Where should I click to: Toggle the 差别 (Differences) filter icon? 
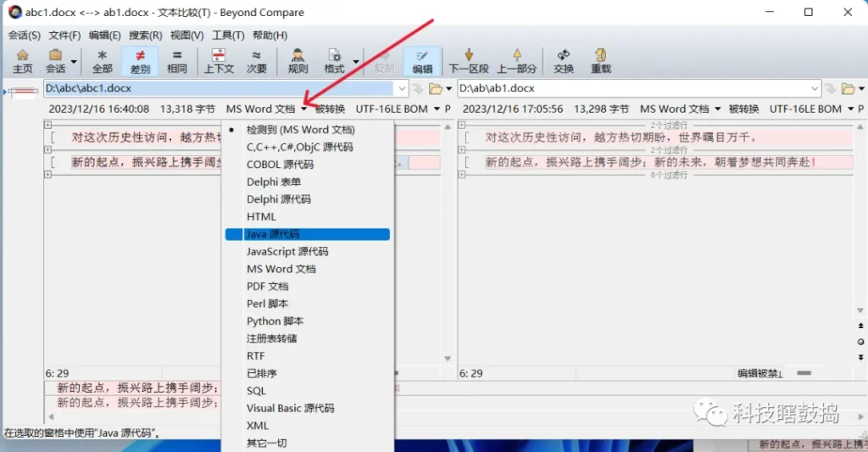coord(140,61)
